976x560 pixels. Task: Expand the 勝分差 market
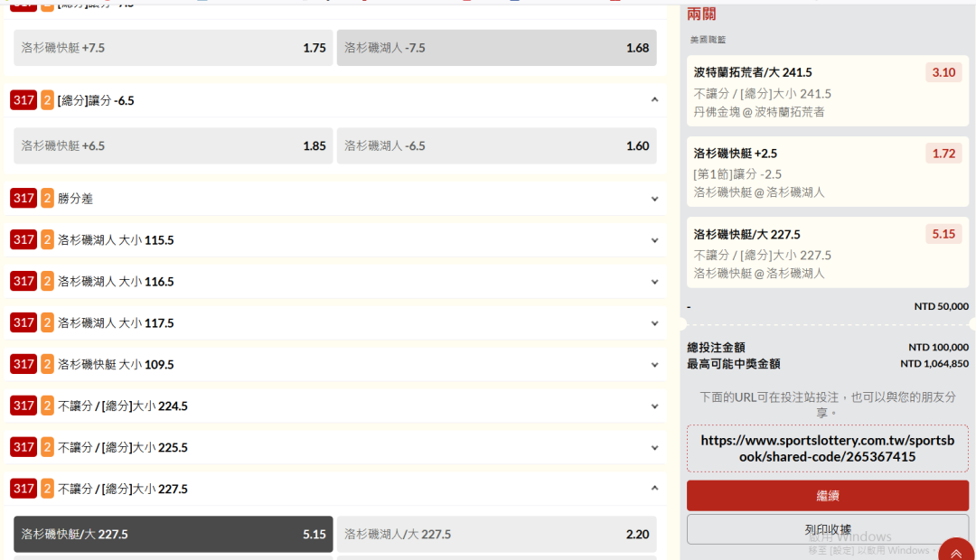click(x=654, y=199)
